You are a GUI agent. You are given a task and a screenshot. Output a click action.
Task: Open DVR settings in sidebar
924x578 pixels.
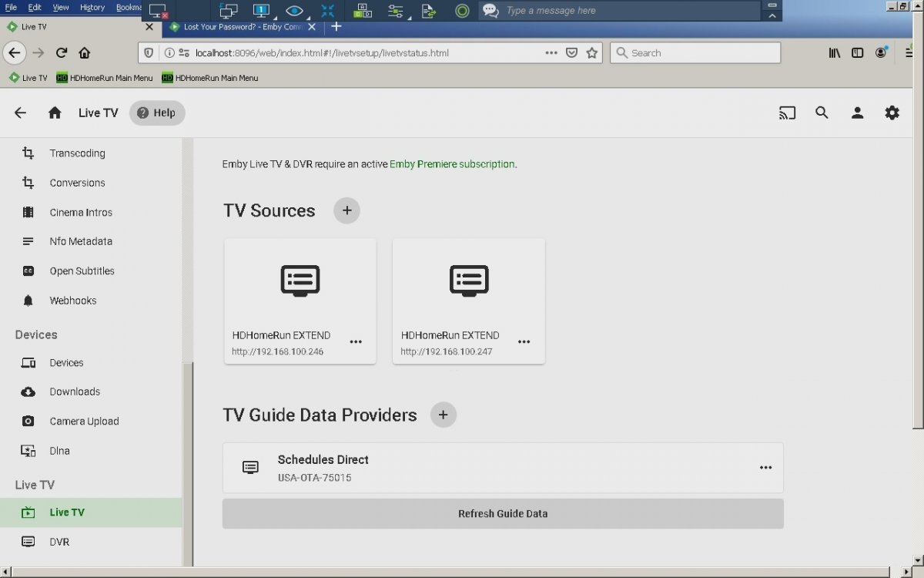[91, 542]
